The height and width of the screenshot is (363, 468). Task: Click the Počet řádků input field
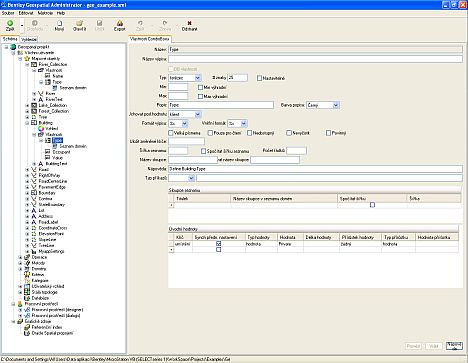coord(296,151)
